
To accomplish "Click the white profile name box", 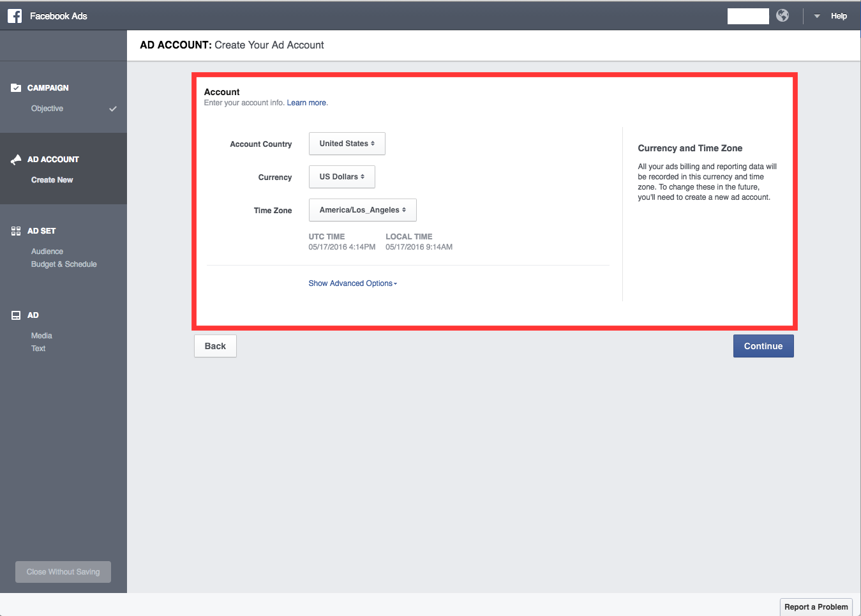I will pyautogui.click(x=748, y=16).
